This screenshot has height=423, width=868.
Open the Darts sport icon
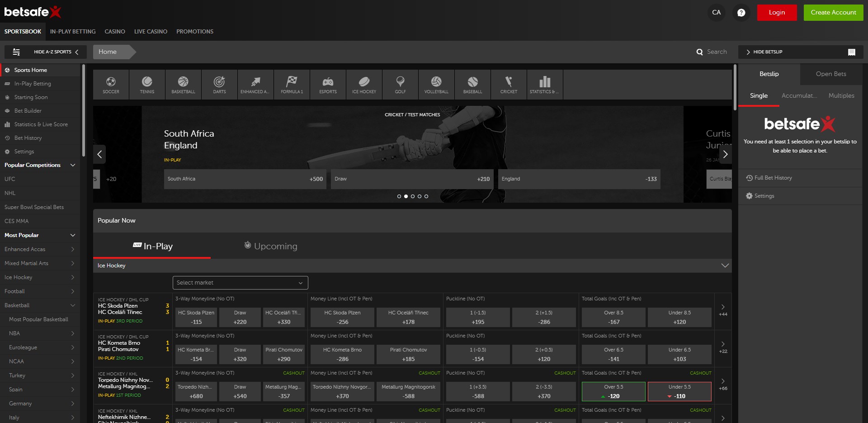[219, 85]
